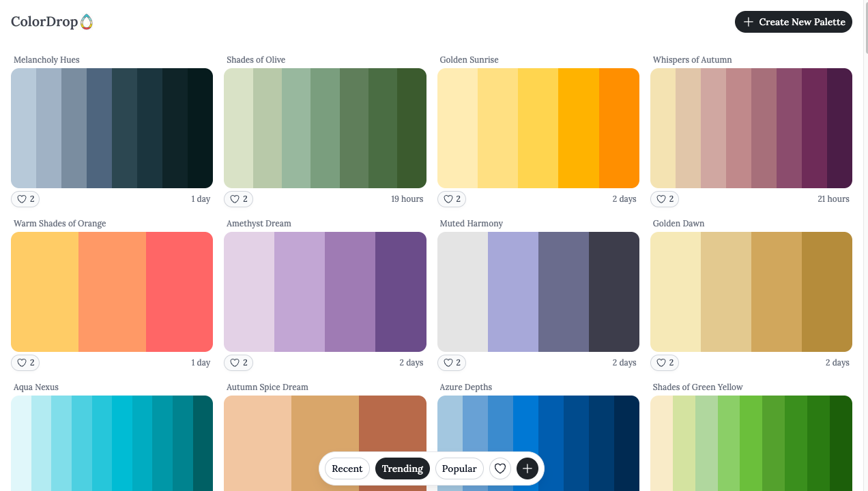The width and height of the screenshot is (868, 491).
Task: Pick the lavender swatch in Muted Harmony
Action: coord(513,292)
